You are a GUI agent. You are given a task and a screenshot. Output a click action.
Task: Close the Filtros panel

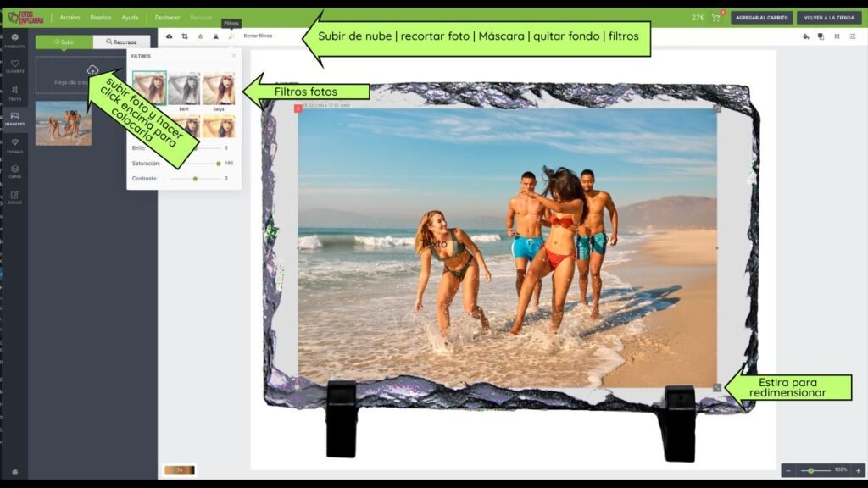click(x=234, y=56)
